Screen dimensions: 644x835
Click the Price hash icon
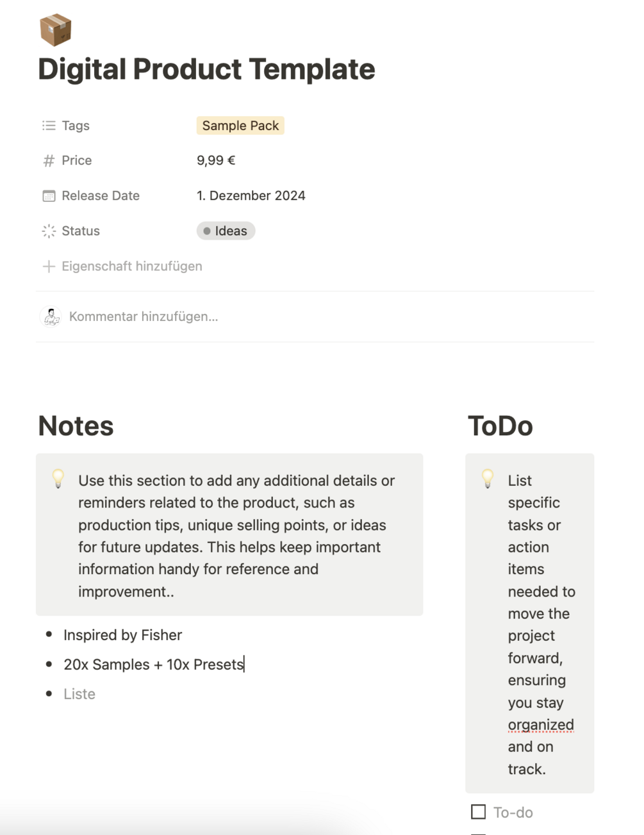(x=49, y=161)
